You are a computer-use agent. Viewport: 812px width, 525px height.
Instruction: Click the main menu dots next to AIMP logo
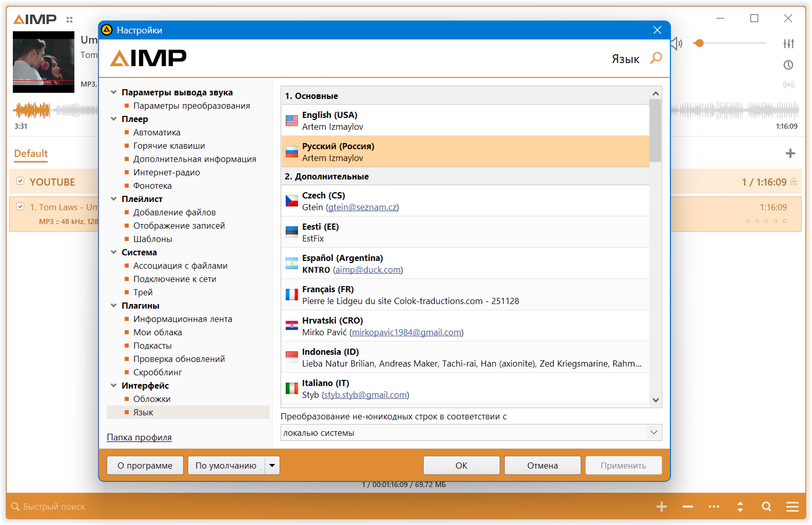point(70,19)
